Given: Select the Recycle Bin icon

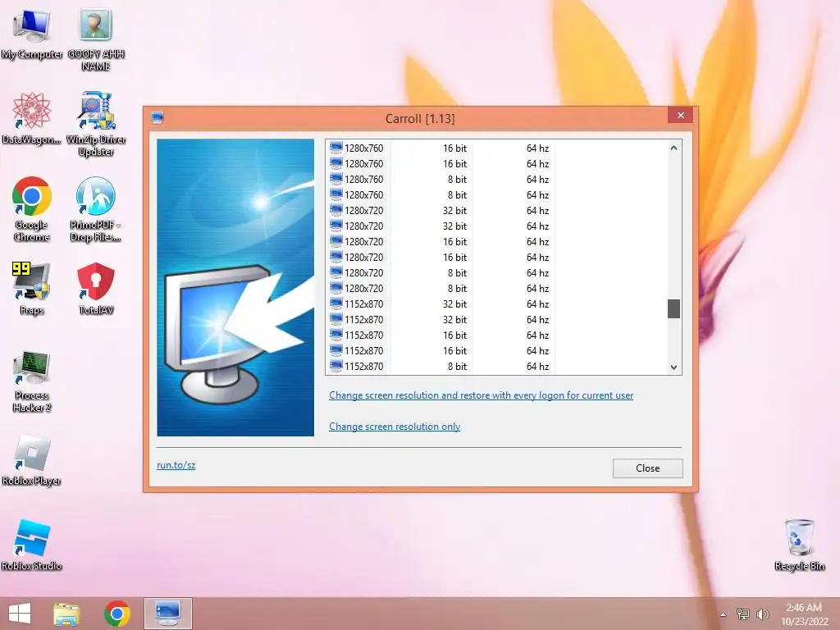Looking at the screenshot, I should tap(799, 545).
